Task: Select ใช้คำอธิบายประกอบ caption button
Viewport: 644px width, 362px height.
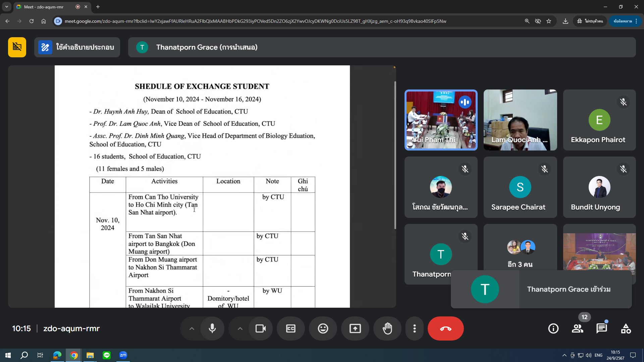Action: 77,47
